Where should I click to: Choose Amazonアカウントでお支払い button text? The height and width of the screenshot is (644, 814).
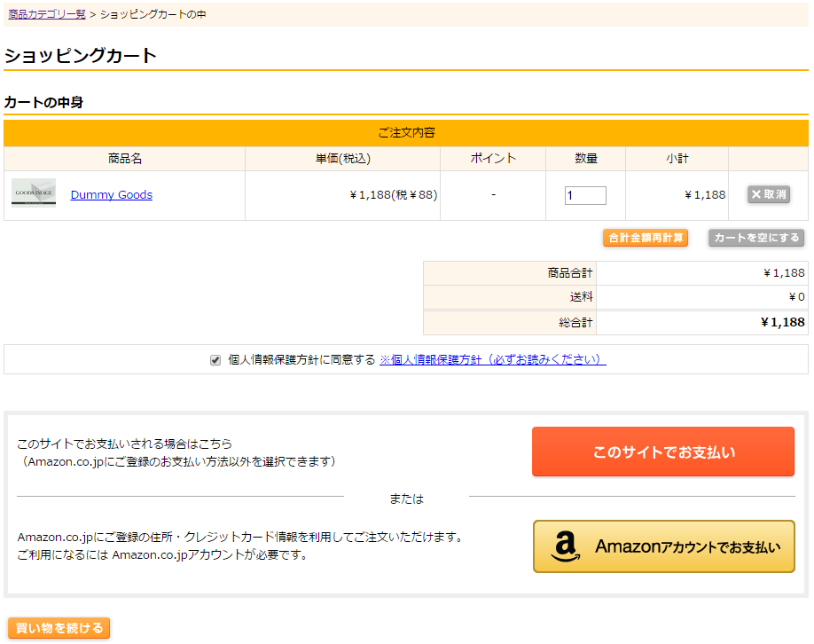688,547
